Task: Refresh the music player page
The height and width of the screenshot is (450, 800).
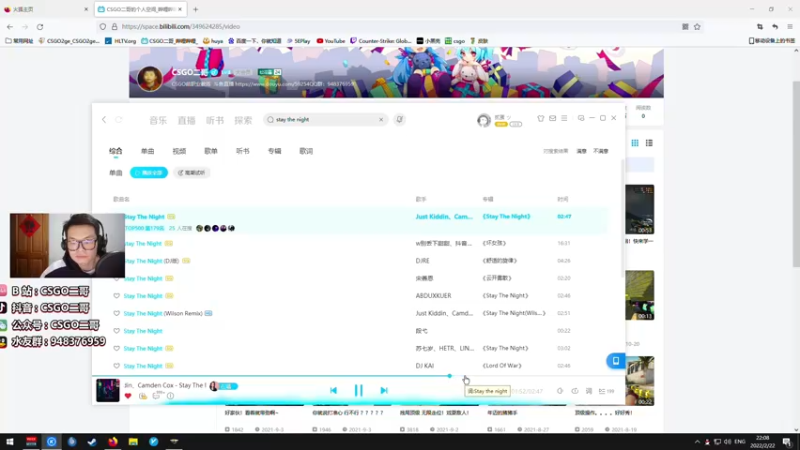Action: [119, 119]
